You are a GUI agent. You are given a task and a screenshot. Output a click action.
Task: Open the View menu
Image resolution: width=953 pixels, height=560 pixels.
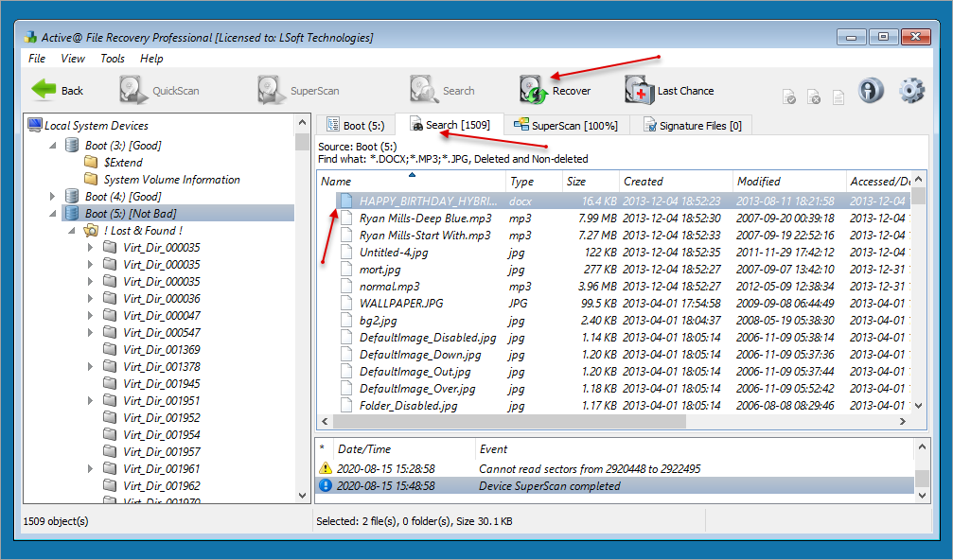pyautogui.click(x=72, y=59)
